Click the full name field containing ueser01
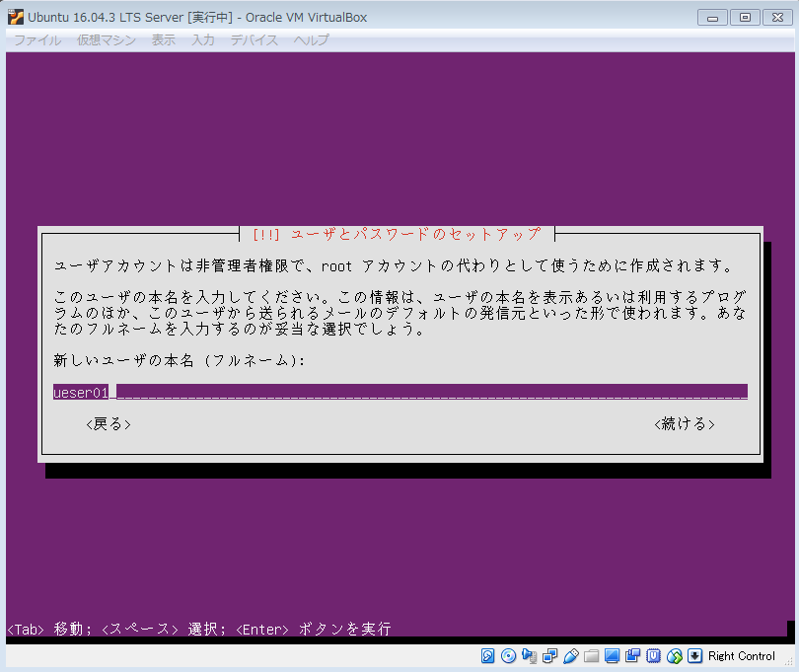 [399, 393]
